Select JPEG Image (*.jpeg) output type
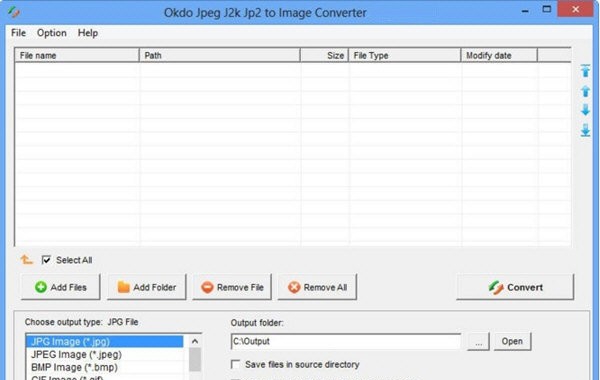Screen dimensions: 600x380 pos(104,354)
